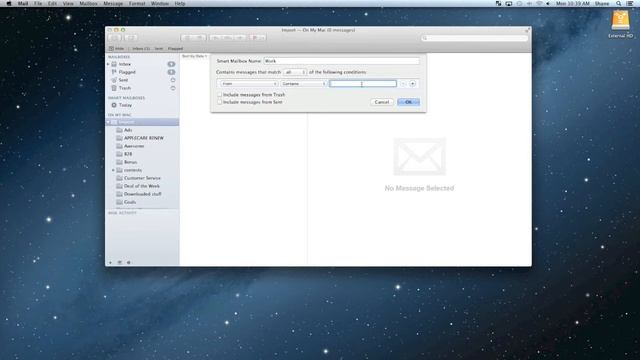Screen dimensions: 640x360
Task: Select the Trash mailbox in sidebar
Action: pos(124,88)
